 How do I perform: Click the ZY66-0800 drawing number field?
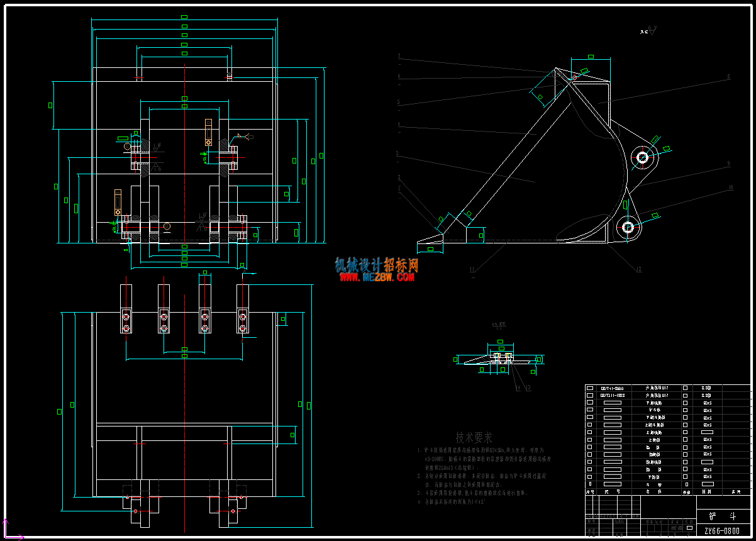[722, 531]
